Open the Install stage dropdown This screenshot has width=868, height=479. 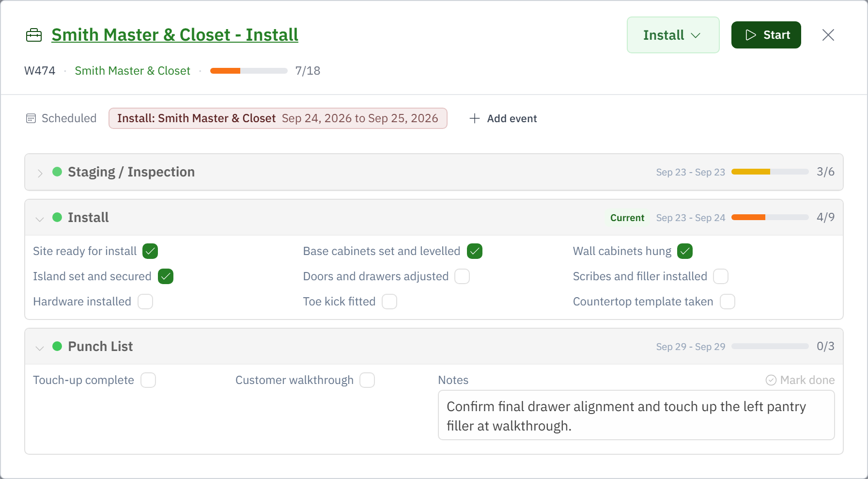673,35
